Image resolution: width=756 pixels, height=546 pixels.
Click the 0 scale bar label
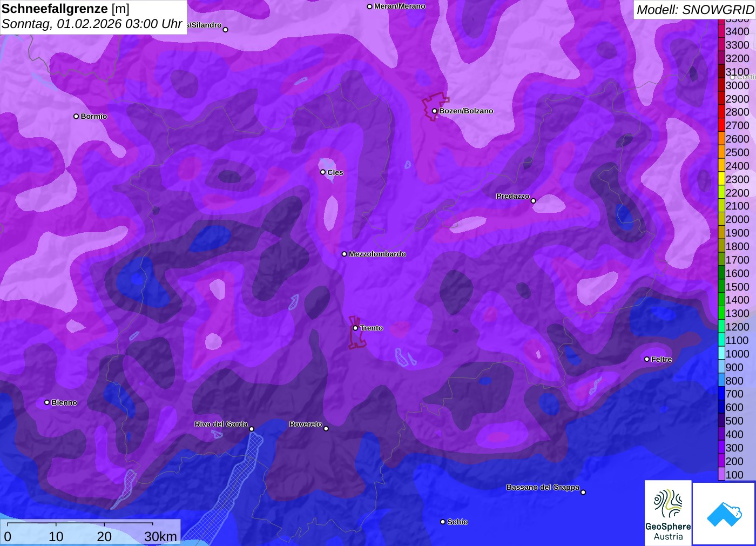click(x=8, y=536)
